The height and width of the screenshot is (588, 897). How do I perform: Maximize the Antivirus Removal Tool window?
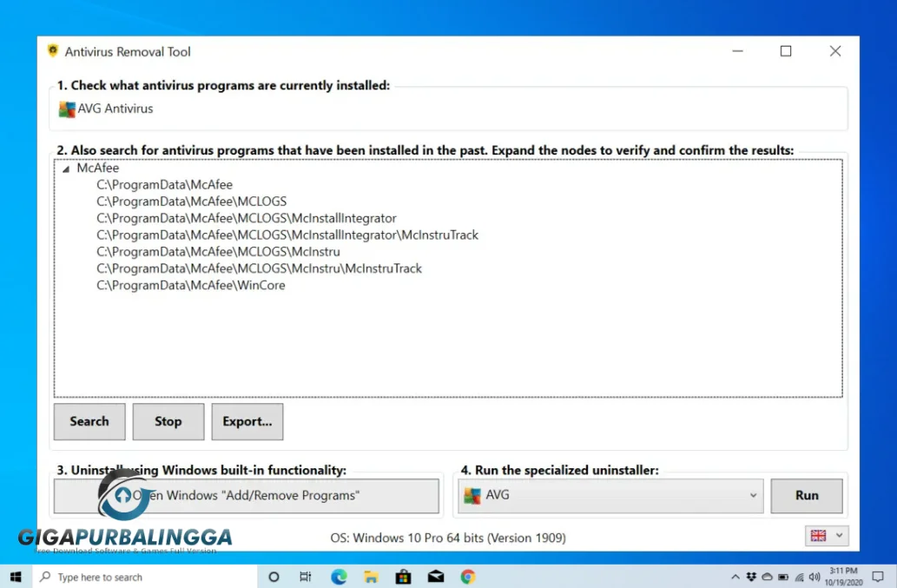(786, 51)
